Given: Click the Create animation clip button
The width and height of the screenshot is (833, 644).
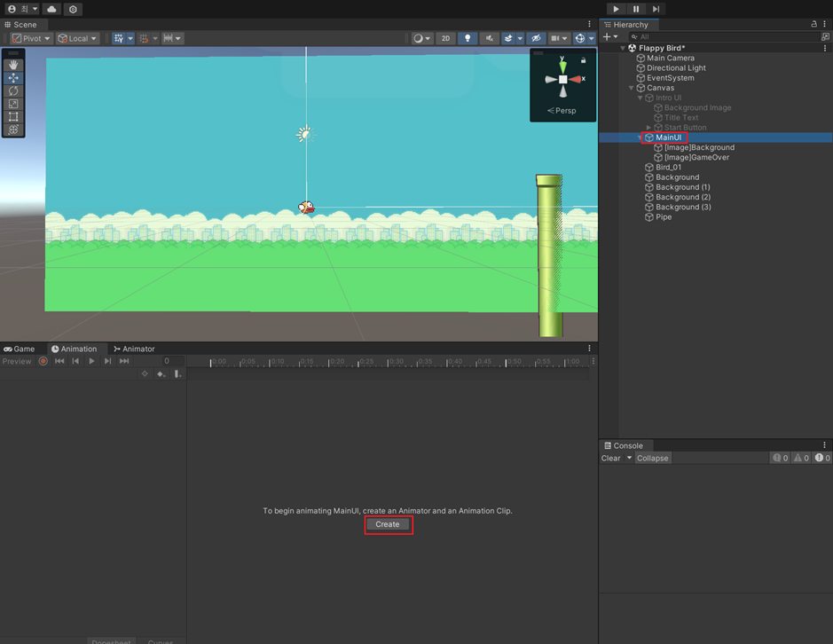Looking at the screenshot, I should [388, 524].
